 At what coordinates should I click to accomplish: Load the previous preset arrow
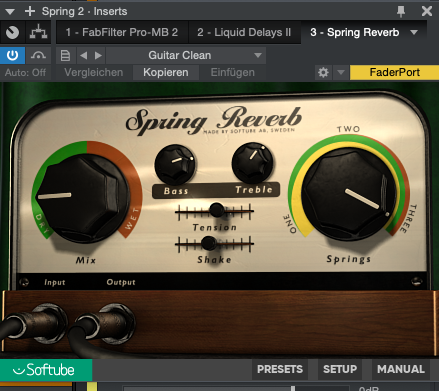click(x=83, y=55)
